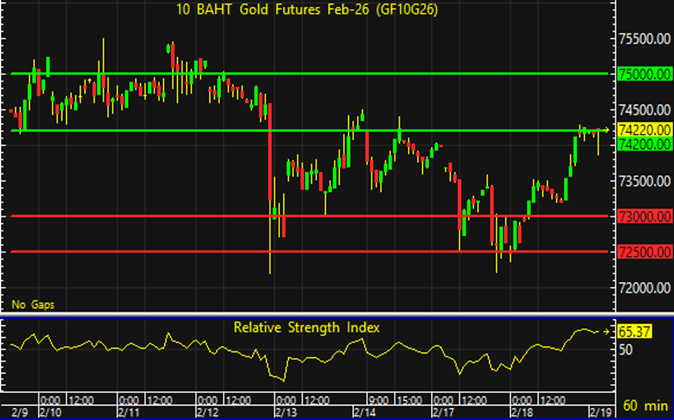Select the 2/10 date on time axis
This screenshot has width=674, height=420.
[x=50, y=411]
